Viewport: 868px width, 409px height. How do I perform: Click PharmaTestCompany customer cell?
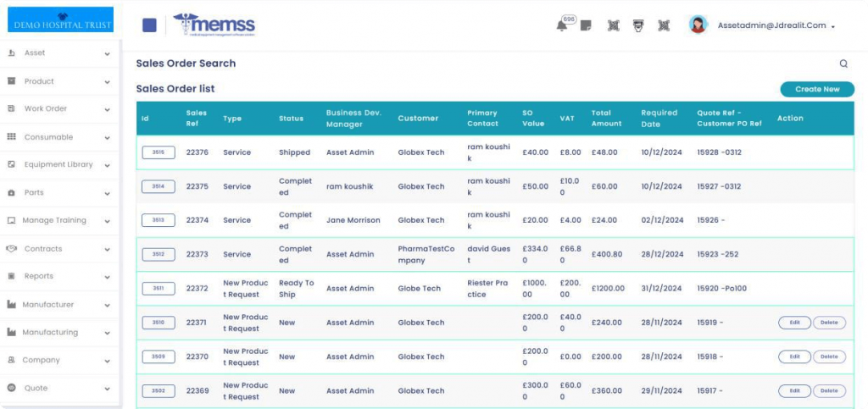pos(426,255)
